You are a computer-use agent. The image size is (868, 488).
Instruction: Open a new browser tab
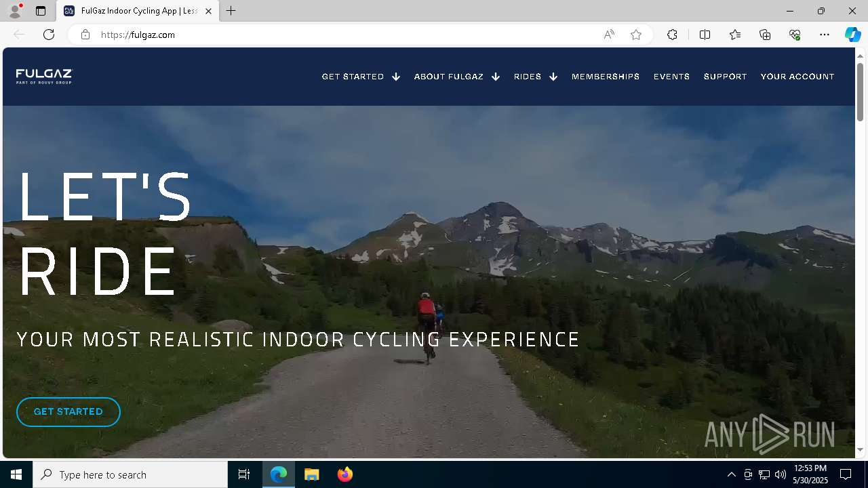(x=231, y=11)
